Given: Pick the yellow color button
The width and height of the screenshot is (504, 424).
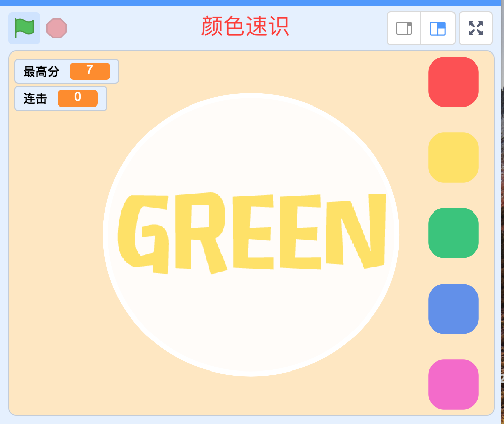Looking at the screenshot, I should pos(453,157).
